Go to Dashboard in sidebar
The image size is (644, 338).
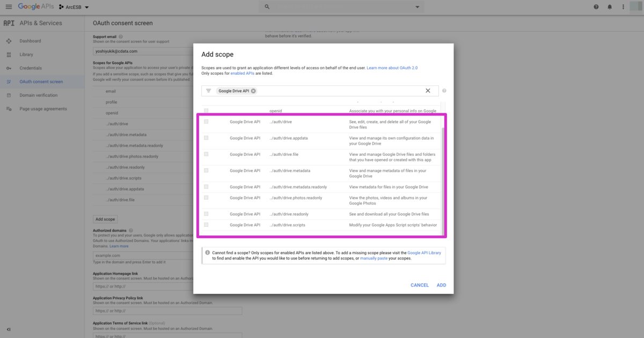[x=30, y=41]
